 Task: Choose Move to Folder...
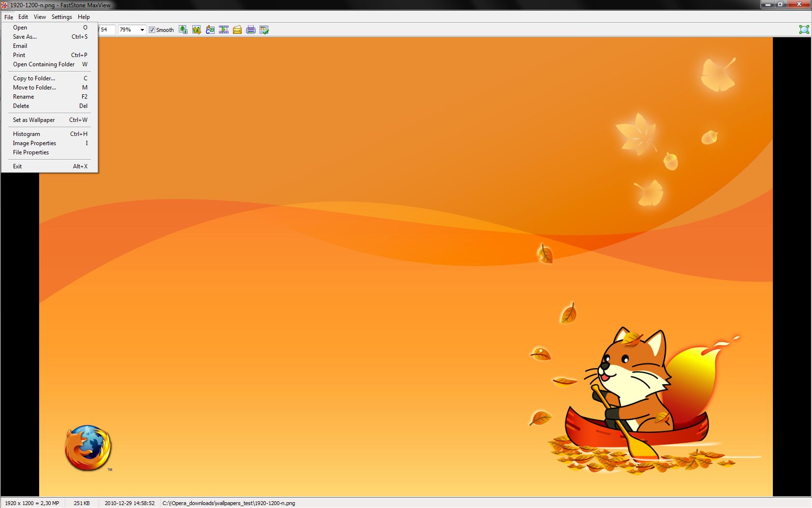49,88
